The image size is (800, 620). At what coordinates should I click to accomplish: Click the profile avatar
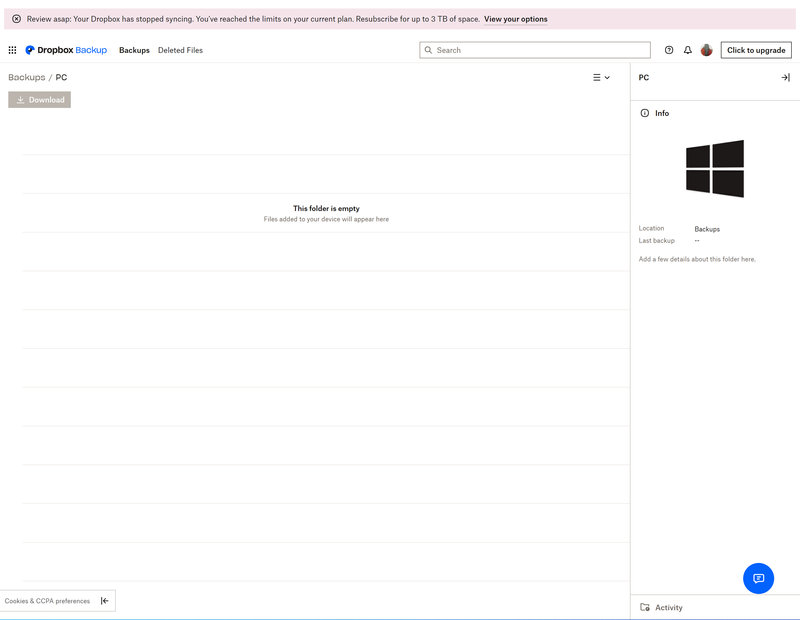pyautogui.click(x=707, y=50)
